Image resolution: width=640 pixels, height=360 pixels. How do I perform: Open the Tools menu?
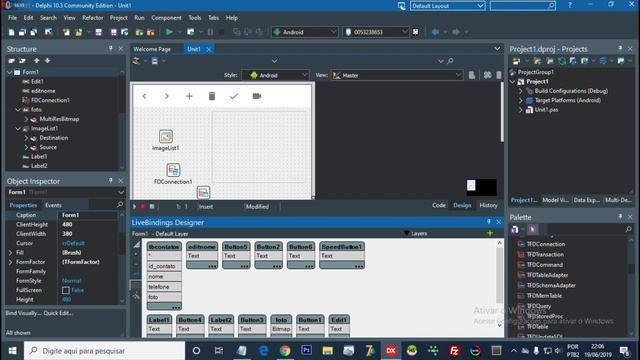(195, 18)
